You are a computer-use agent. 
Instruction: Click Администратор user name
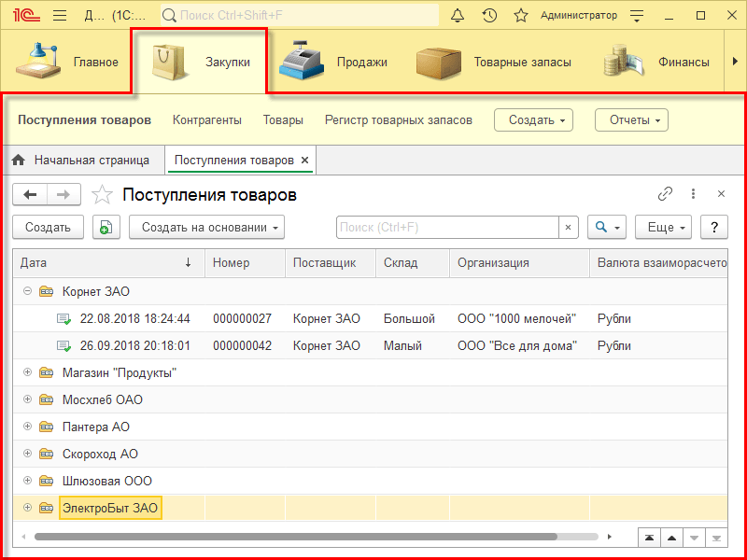(579, 16)
